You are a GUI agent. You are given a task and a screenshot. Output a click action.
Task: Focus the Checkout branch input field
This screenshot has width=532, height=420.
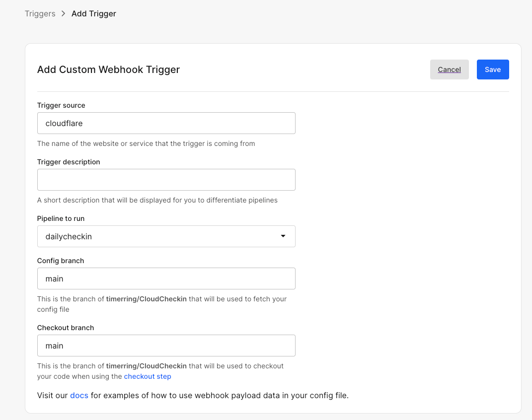pos(166,346)
